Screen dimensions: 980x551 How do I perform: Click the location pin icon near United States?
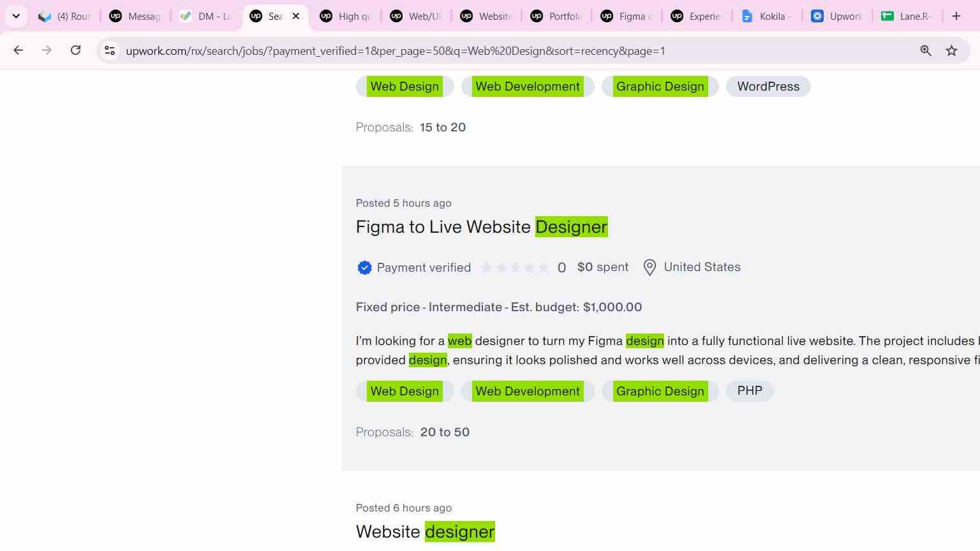tap(650, 267)
